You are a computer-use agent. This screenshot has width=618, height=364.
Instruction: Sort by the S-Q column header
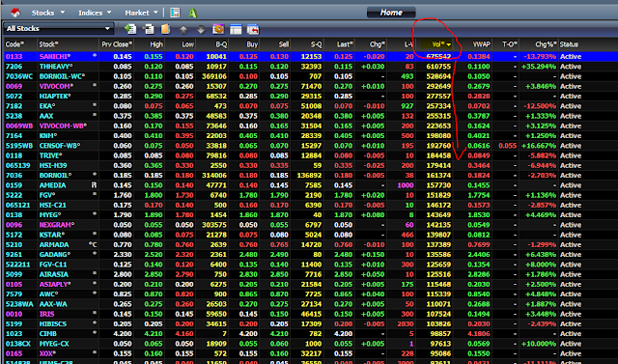[x=316, y=44]
